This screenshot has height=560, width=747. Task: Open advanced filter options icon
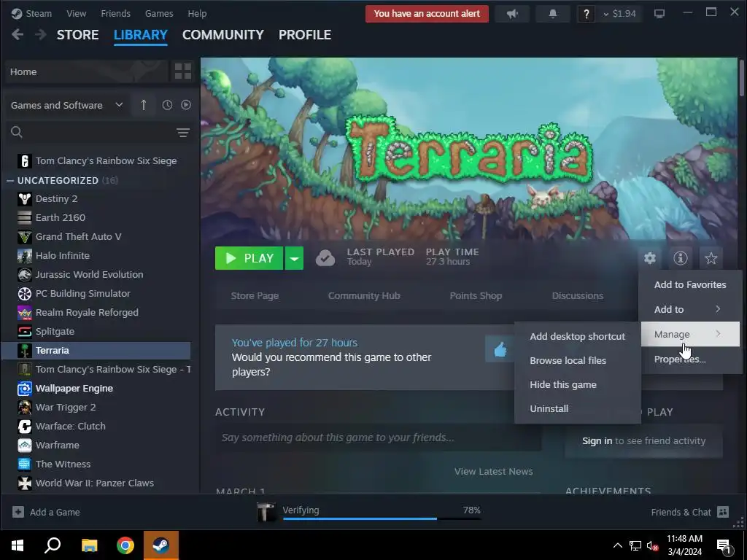click(x=183, y=133)
